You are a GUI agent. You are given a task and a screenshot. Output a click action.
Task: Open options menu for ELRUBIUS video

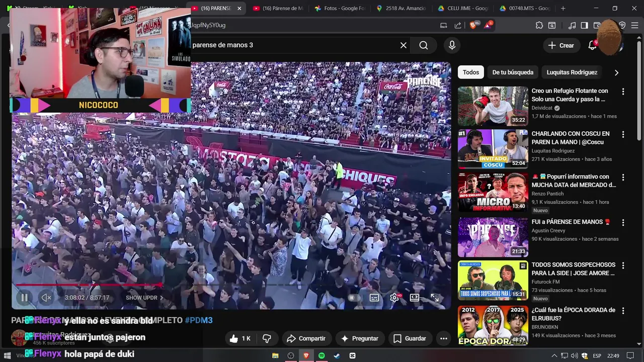coord(623,311)
